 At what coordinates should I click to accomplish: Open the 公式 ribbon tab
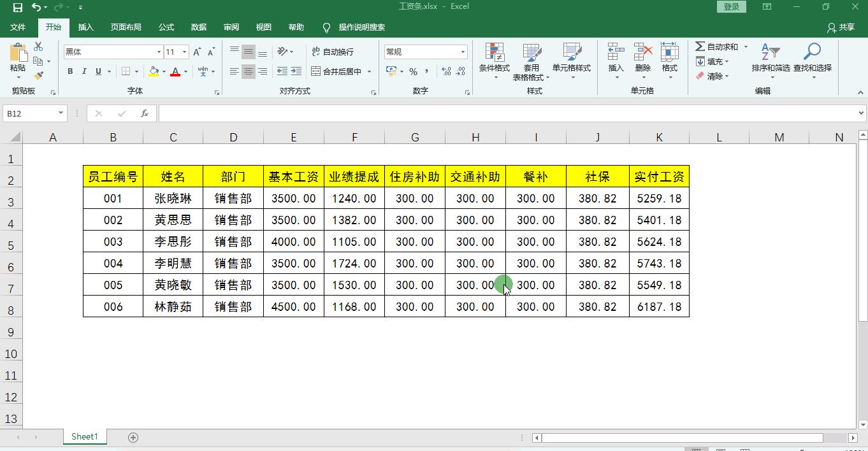coord(166,27)
